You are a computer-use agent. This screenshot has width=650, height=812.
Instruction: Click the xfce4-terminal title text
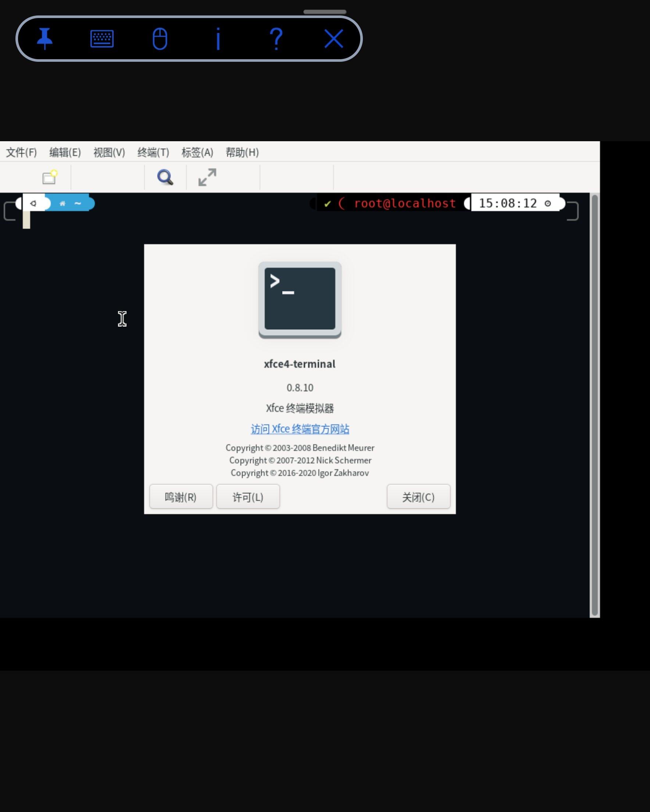click(299, 364)
